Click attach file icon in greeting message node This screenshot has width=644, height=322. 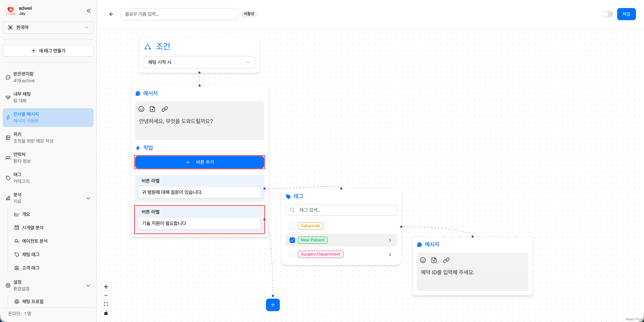click(x=152, y=109)
